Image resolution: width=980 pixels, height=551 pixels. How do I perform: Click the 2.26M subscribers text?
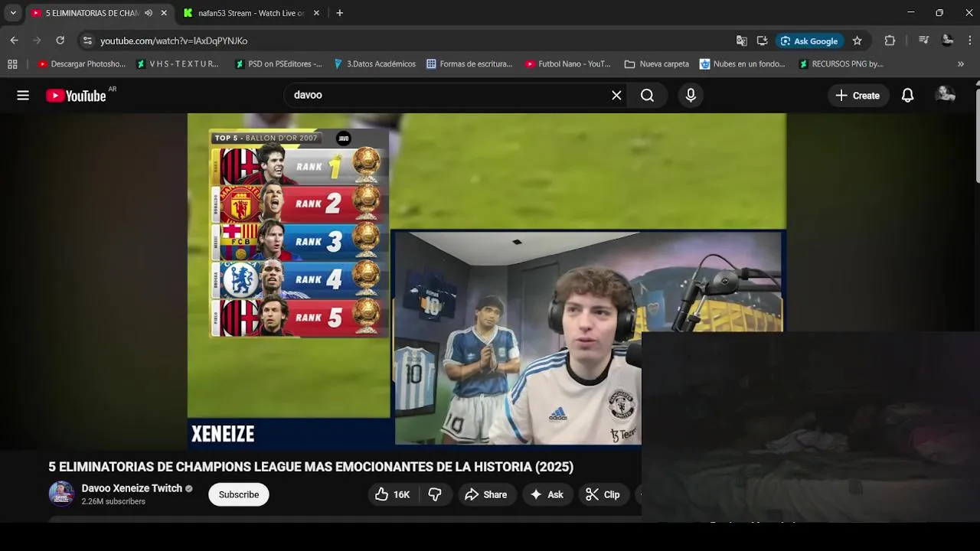[113, 502]
